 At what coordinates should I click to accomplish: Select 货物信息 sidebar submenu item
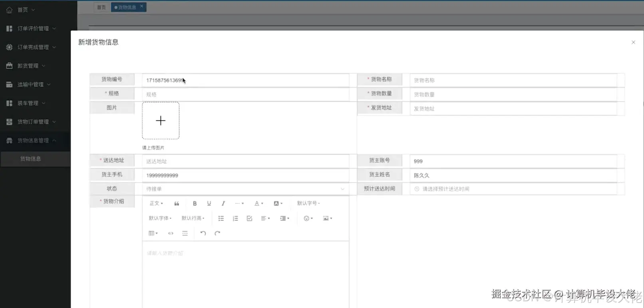coord(35,159)
